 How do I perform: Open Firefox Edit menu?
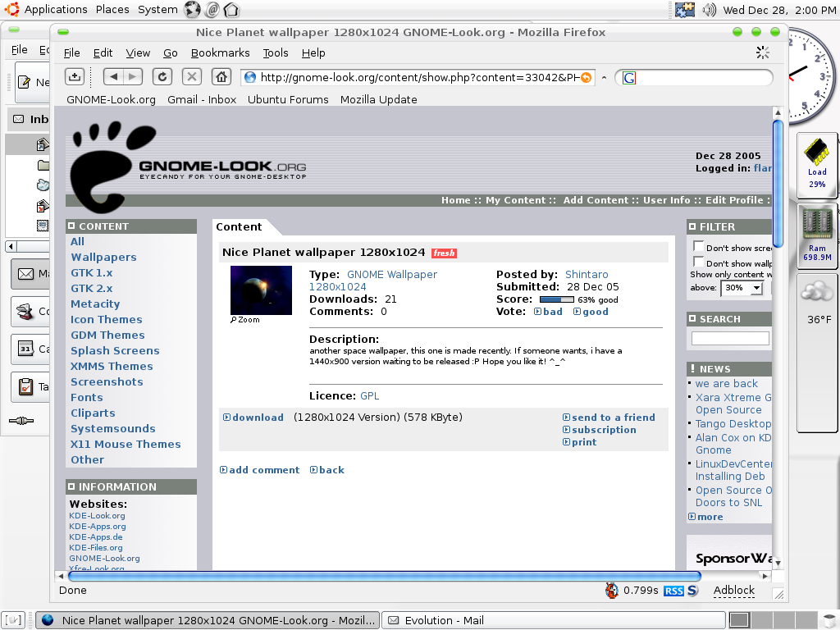[x=103, y=53]
